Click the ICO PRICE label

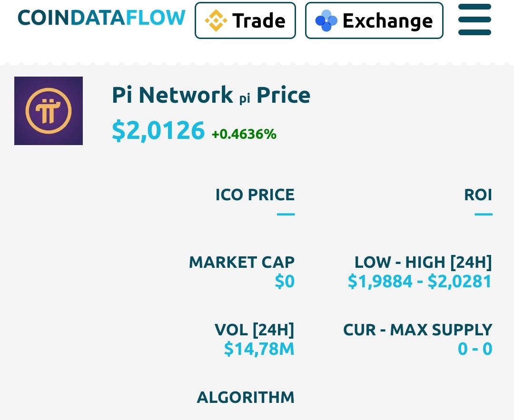[255, 195]
